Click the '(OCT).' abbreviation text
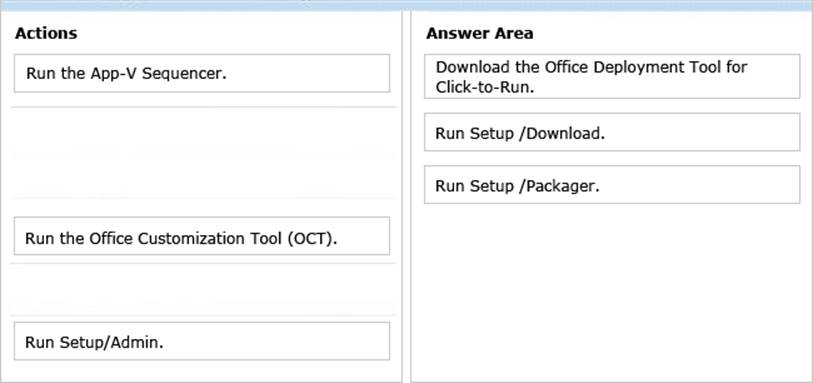Image resolution: width=813 pixels, height=383 pixels. tap(310, 238)
